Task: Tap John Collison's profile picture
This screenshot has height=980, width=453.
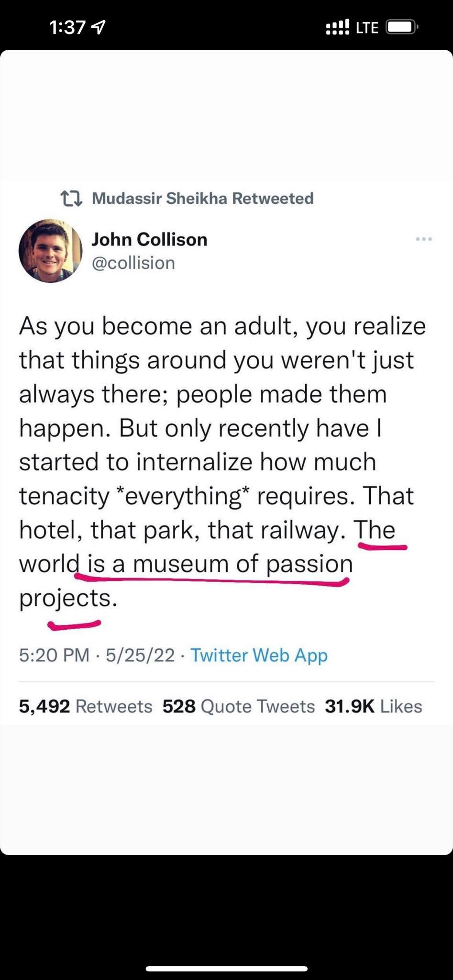Action: [x=50, y=251]
